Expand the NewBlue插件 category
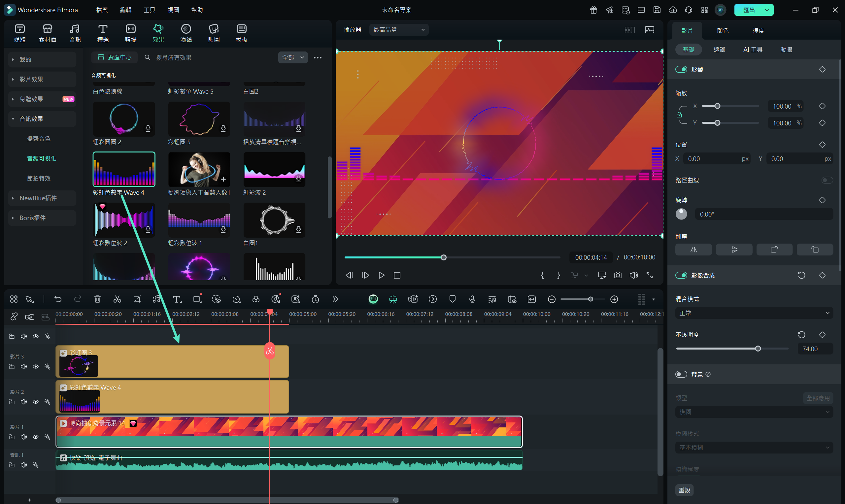The image size is (845, 504). click(42, 198)
